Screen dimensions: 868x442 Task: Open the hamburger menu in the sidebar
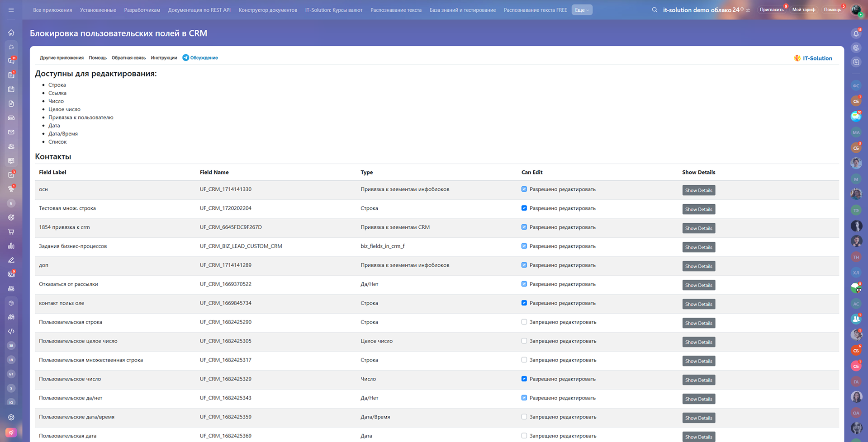(11, 9)
